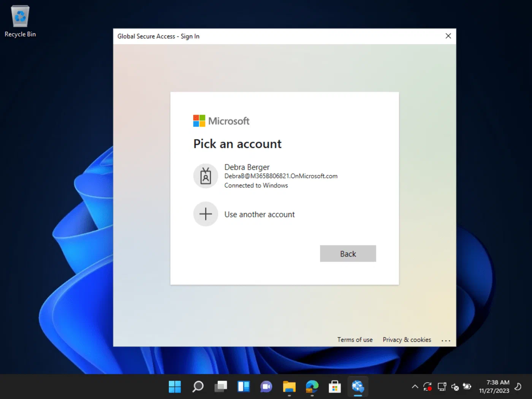The image size is (532, 399).
Task: Open the Widgets taskbar icon
Action: click(243, 387)
